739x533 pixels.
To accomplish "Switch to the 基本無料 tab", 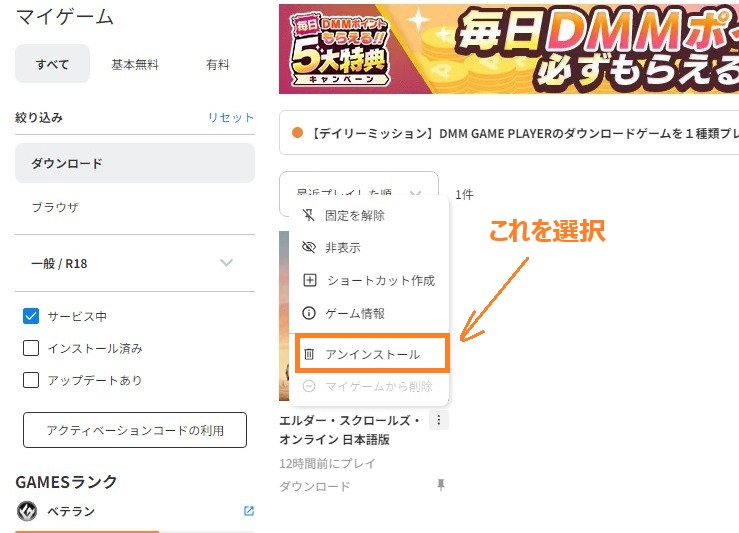I will point(135,64).
